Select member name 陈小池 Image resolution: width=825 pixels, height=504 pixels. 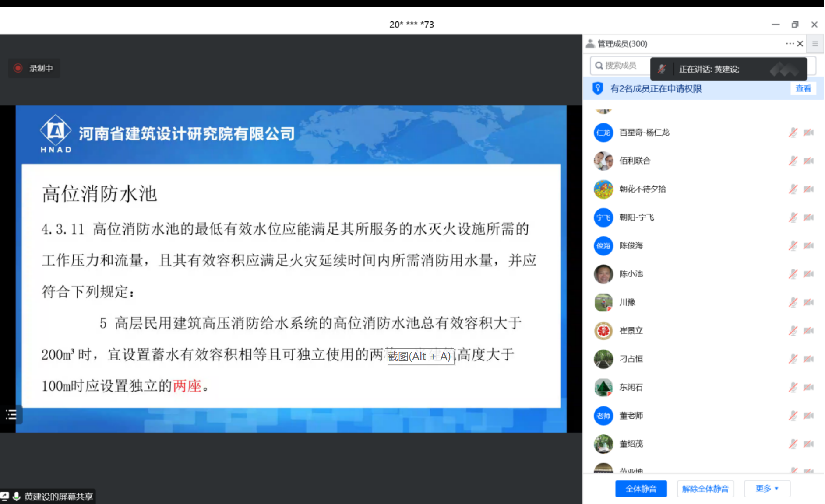631,274
